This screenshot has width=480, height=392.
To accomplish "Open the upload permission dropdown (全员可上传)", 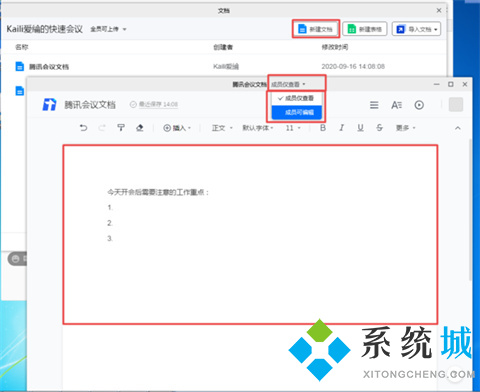I will [108, 29].
